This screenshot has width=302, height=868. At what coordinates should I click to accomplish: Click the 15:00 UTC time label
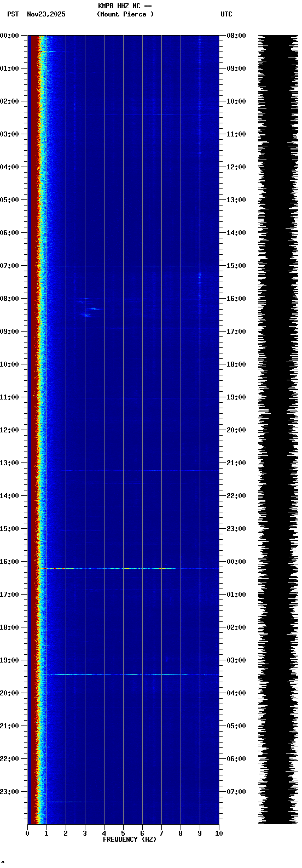coord(236,266)
